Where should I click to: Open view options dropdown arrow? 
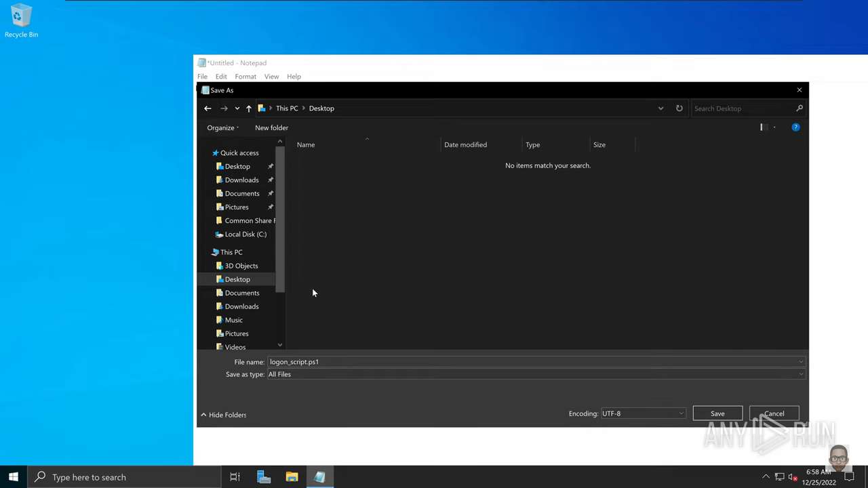tap(774, 127)
